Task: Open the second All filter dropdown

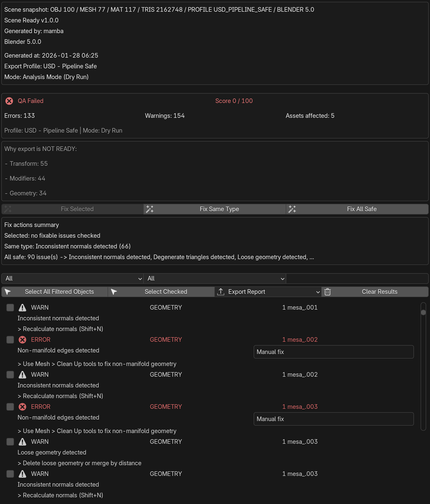Action: point(215,279)
